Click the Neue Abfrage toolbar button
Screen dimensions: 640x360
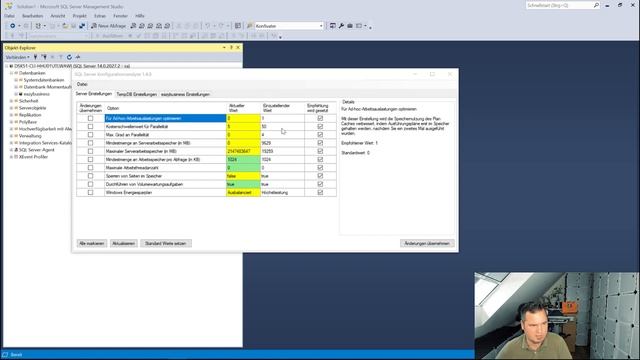tap(109, 26)
